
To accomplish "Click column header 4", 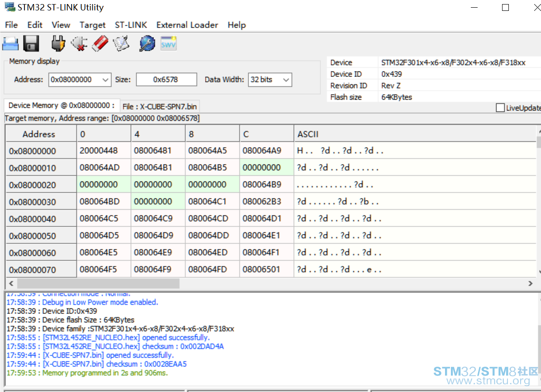I will (x=158, y=134).
